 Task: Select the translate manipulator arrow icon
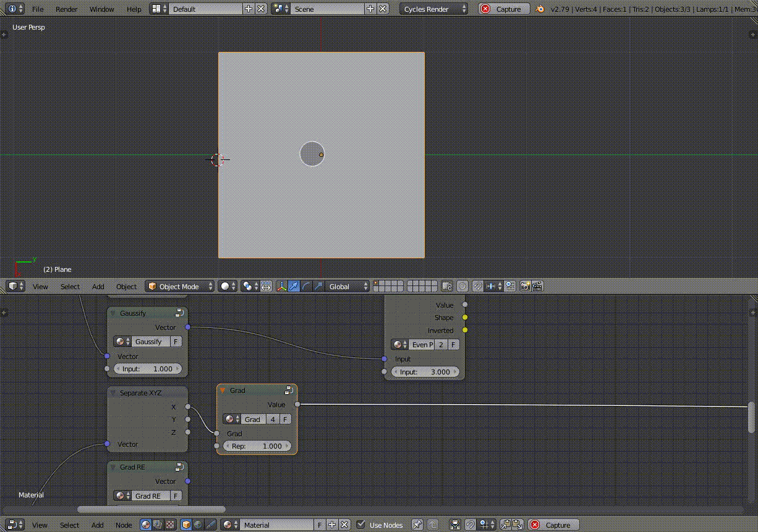(294, 287)
